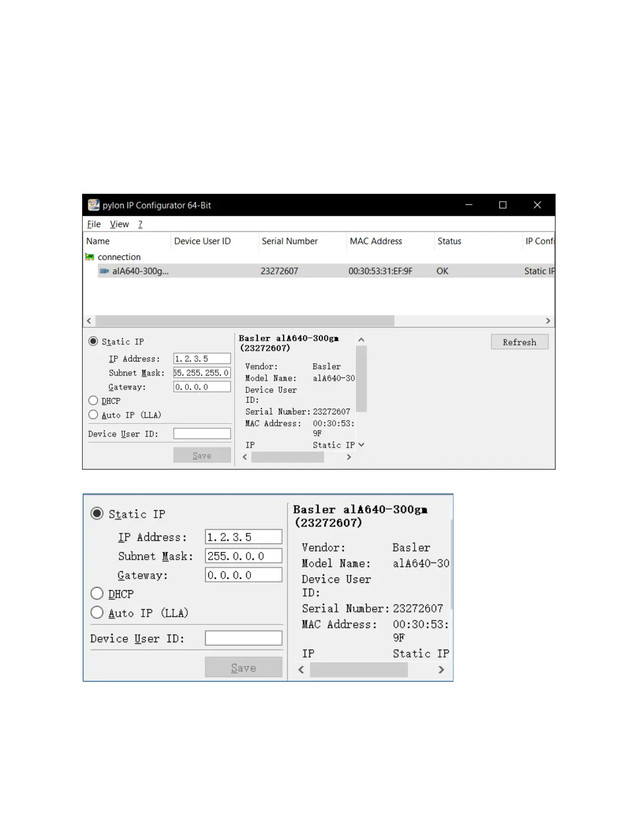
Task: Click up arrow of info pane scrollbar
Action: [x=361, y=340]
